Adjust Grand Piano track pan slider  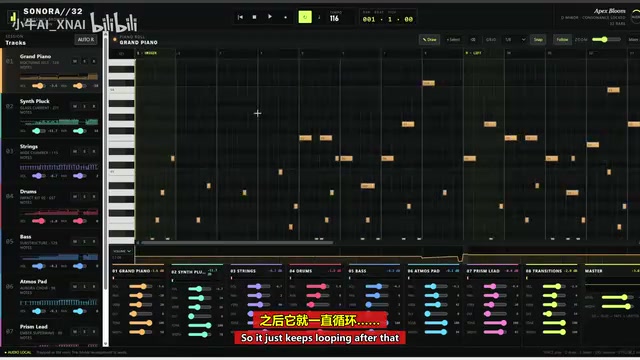79,86
